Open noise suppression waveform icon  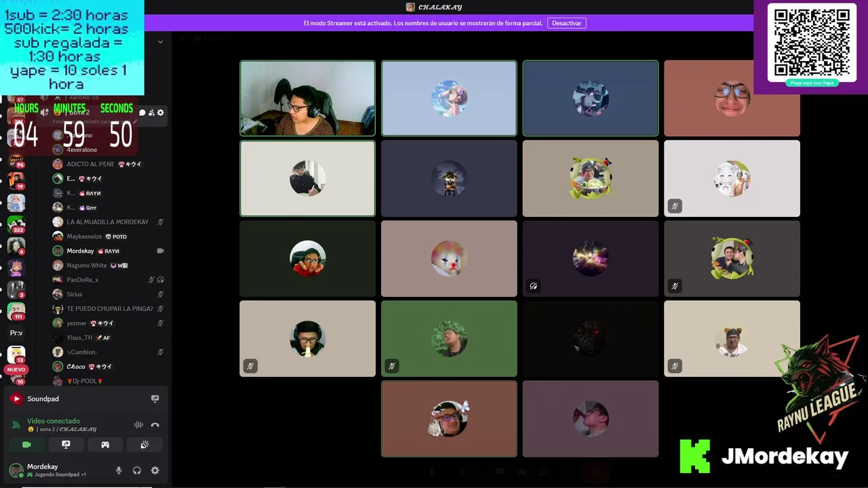click(x=138, y=425)
